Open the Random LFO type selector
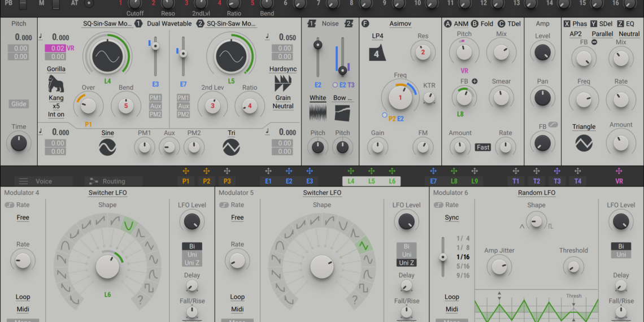 536,193
